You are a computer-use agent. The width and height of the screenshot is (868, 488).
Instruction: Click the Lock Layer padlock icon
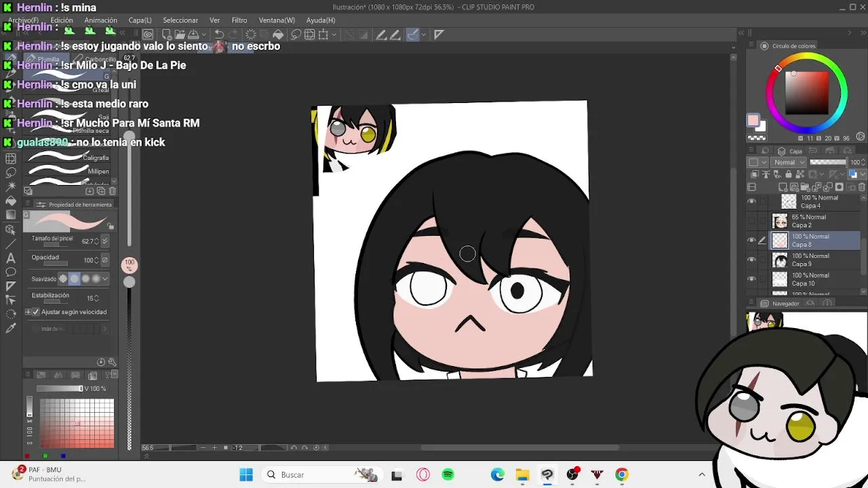pyautogui.click(x=788, y=175)
